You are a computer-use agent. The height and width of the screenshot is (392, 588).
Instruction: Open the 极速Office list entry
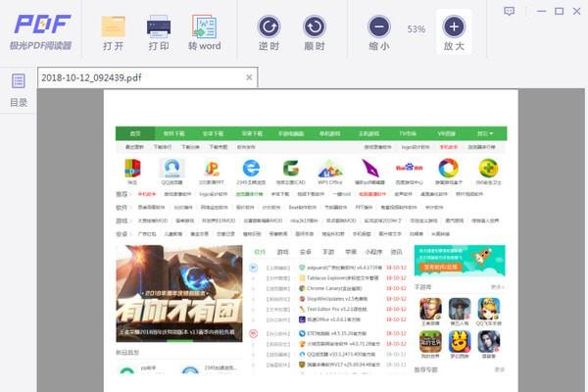click(x=329, y=319)
